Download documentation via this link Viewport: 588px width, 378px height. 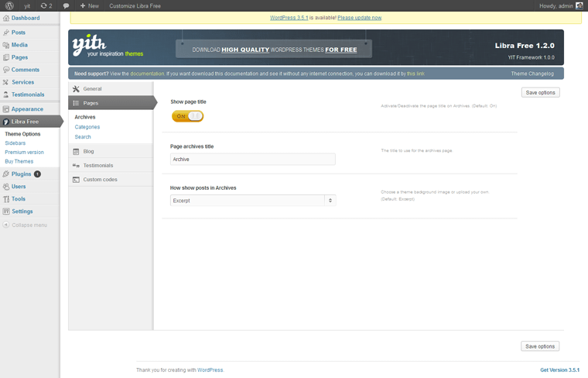tap(415, 74)
